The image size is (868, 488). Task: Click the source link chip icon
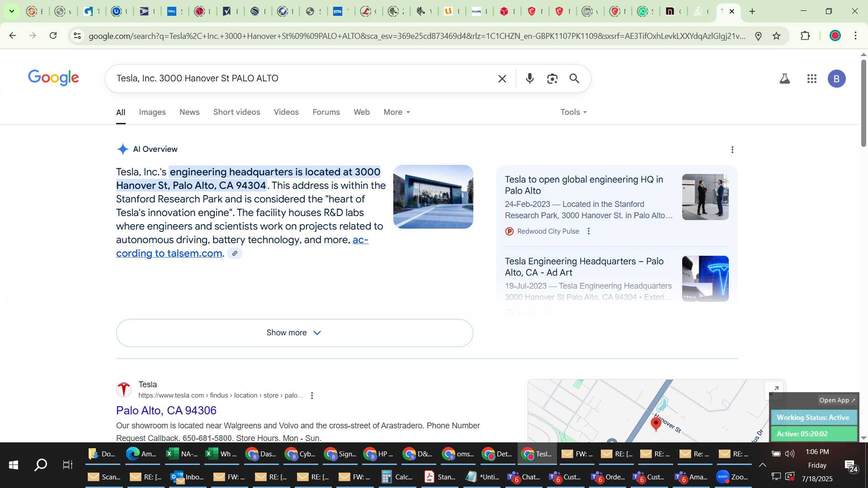click(x=235, y=253)
